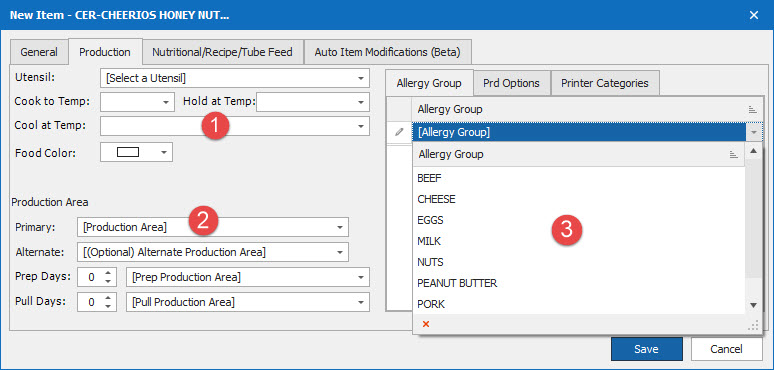Switch to the Prd Options tab
The height and width of the screenshot is (370, 774).
[x=511, y=83]
